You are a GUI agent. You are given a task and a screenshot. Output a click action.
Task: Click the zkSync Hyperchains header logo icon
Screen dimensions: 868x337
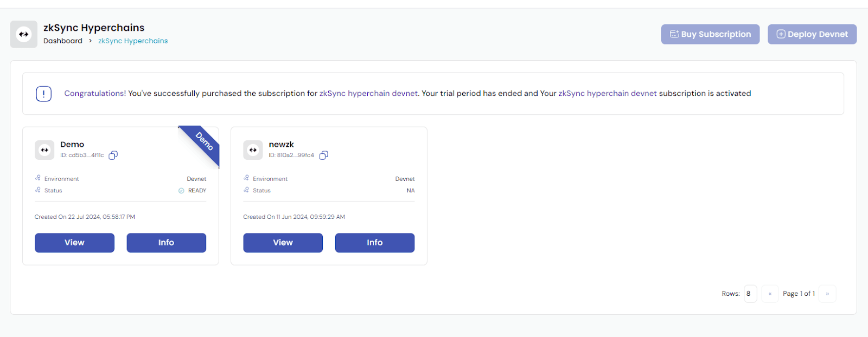click(x=24, y=34)
